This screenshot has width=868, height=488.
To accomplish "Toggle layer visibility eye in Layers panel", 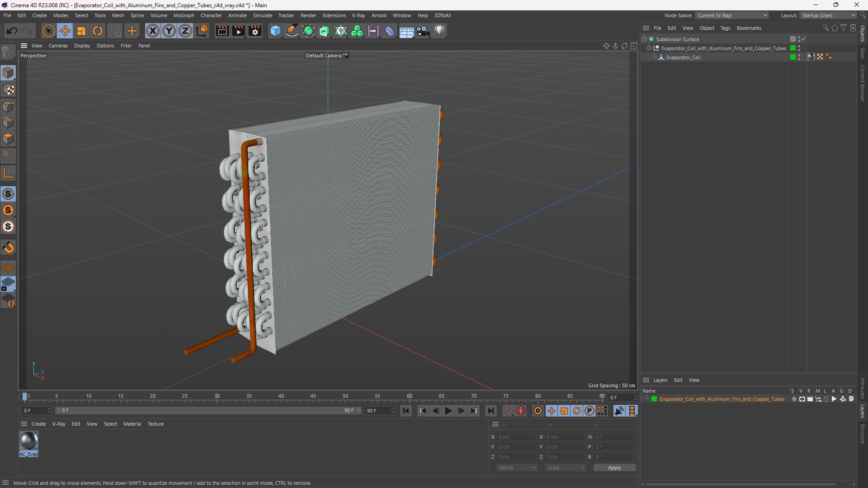I will pos(802,399).
